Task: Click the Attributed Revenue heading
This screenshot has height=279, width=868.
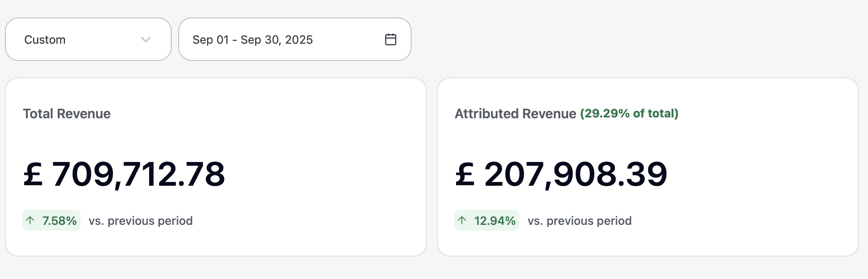Action: (515, 114)
